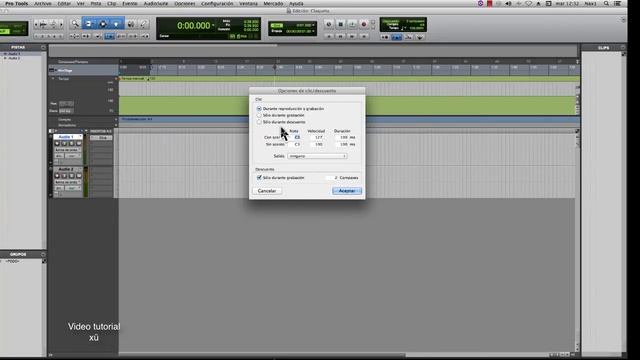Open macOS Spotlight search icon
The image size is (640, 360).
point(607,3)
